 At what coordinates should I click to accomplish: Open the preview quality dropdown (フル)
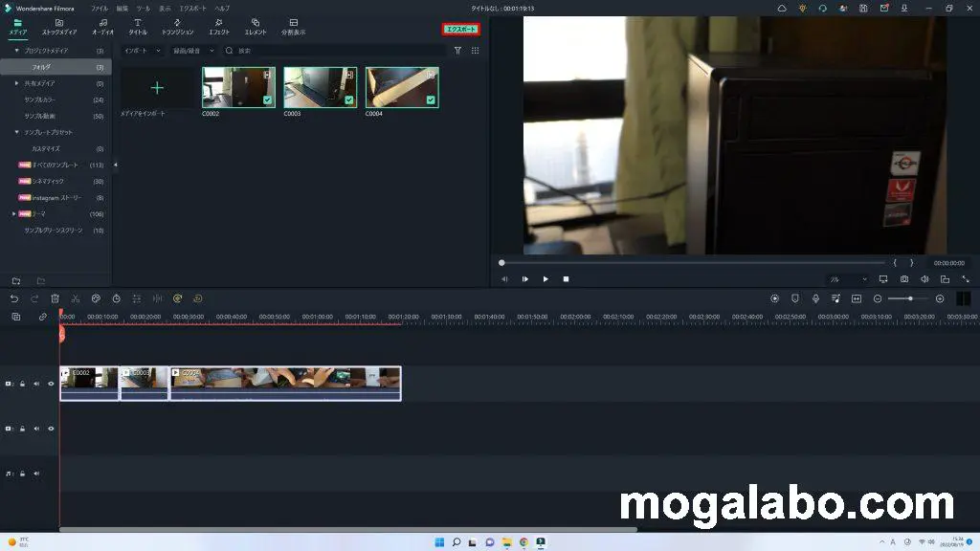coord(847,279)
